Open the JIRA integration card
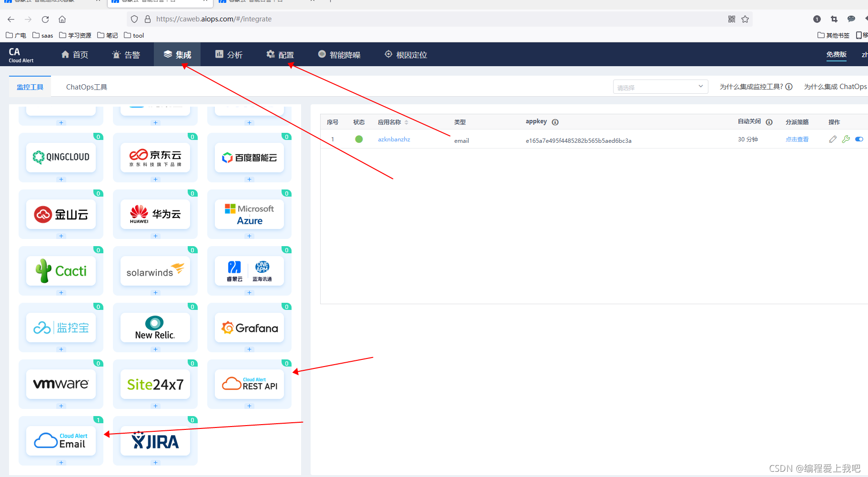The height and width of the screenshot is (477, 868). [155, 441]
